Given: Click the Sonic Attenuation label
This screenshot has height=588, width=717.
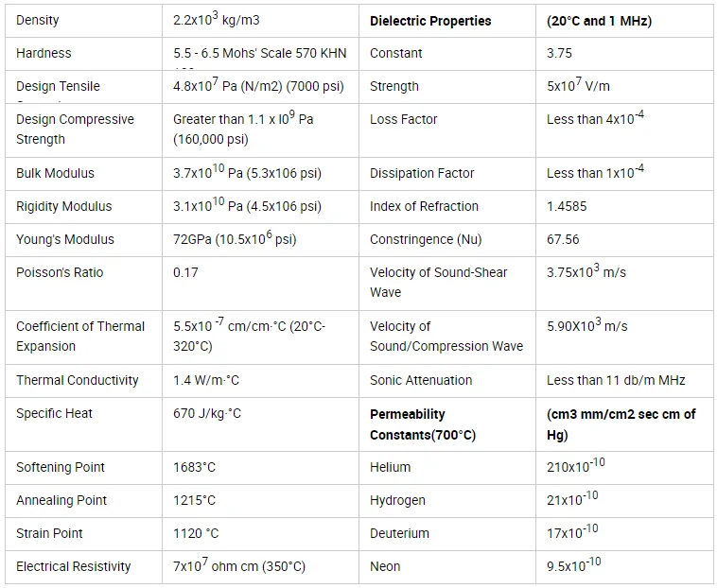Looking at the screenshot, I should (421, 380).
